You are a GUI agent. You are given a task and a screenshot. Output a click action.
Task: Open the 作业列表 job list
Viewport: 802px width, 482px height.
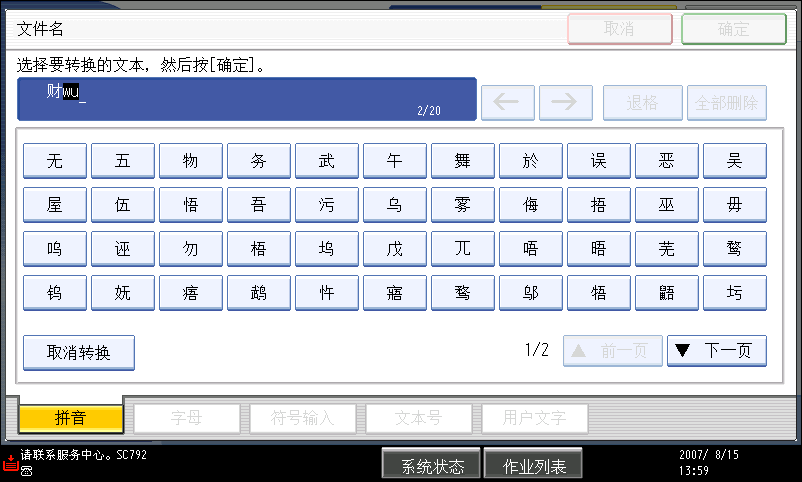tap(533, 466)
